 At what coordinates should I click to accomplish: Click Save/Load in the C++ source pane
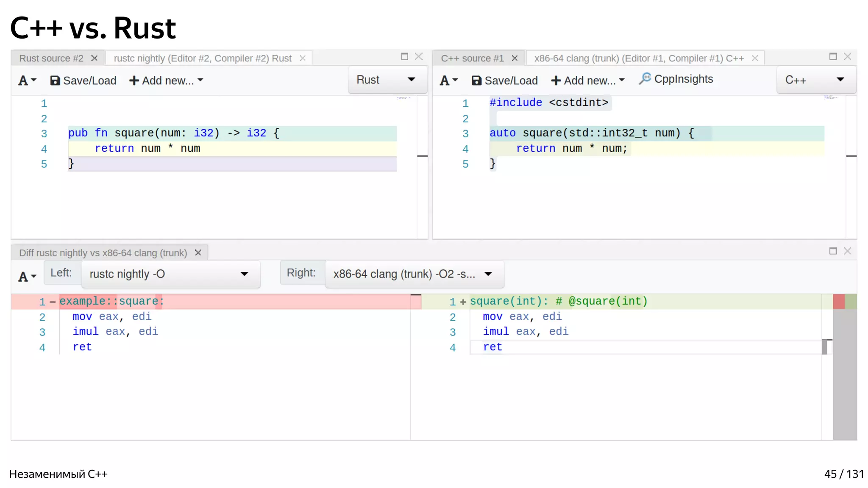[505, 80]
